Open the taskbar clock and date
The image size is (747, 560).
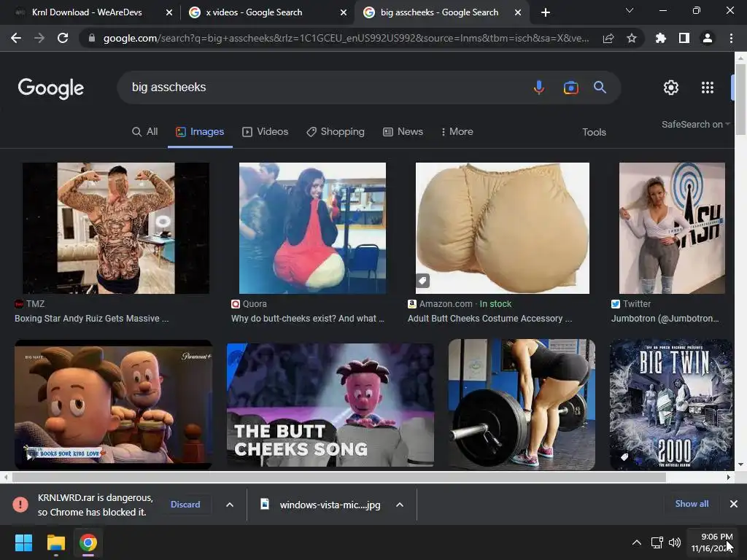[x=712, y=542]
